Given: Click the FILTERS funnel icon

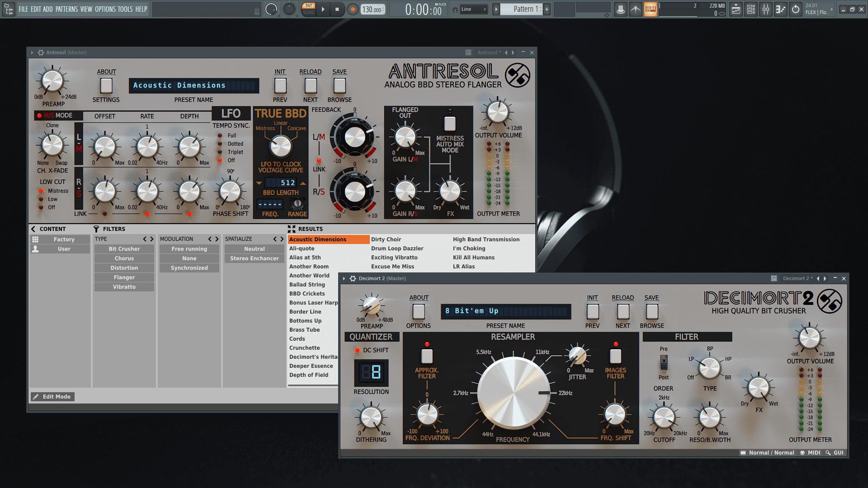Looking at the screenshot, I should [x=96, y=229].
